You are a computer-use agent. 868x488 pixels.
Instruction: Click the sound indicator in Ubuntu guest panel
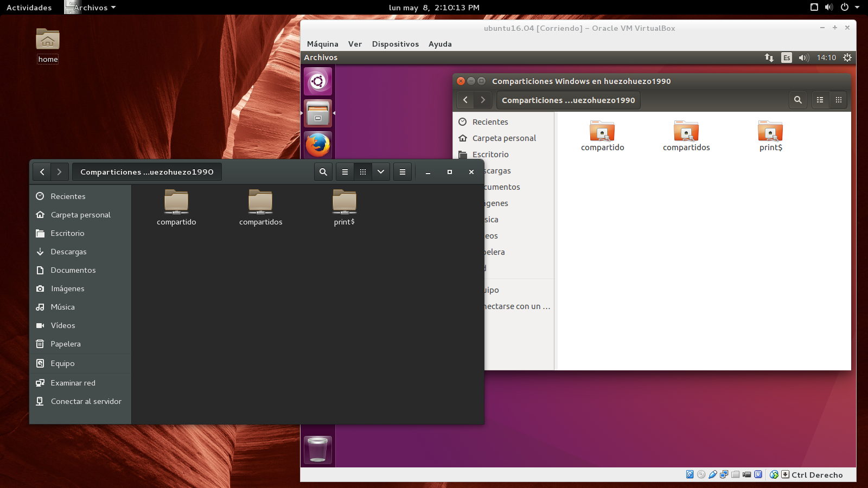tap(804, 57)
